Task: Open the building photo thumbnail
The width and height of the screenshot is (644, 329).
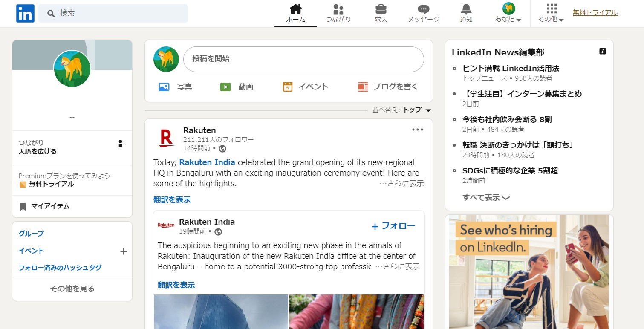Action: coord(221,312)
